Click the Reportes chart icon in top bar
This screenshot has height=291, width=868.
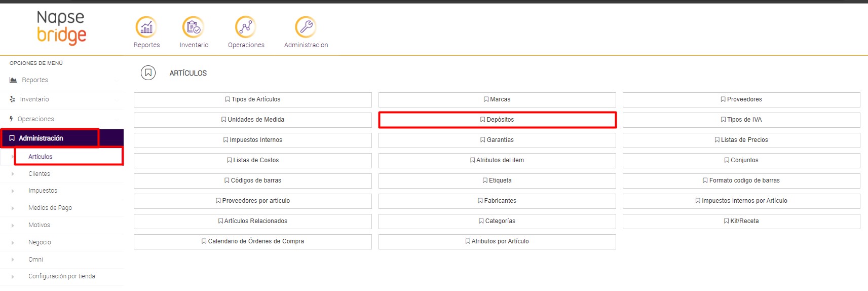coord(146,27)
